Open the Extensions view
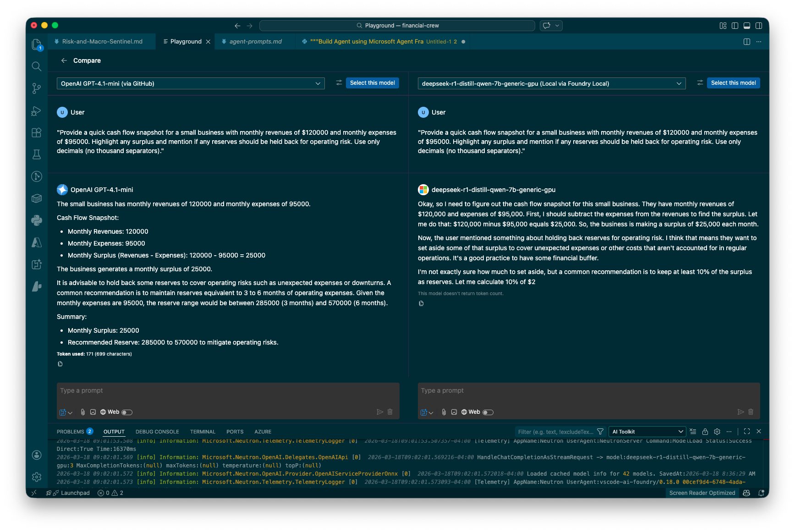 (x=37, y=132)
